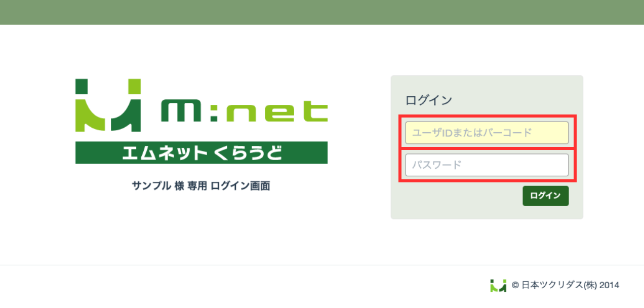The image size is (644, 308).
Task: Click the dark green 'm' letter in wordmark
Action: [x=181, y=111]
